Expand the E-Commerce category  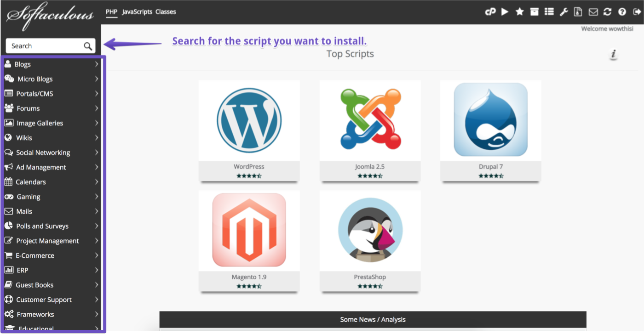[x=52, y=255]
